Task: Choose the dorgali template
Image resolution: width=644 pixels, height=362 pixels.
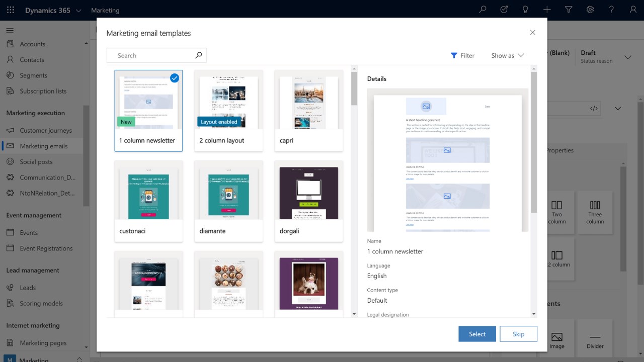Action: click(308, 201)
